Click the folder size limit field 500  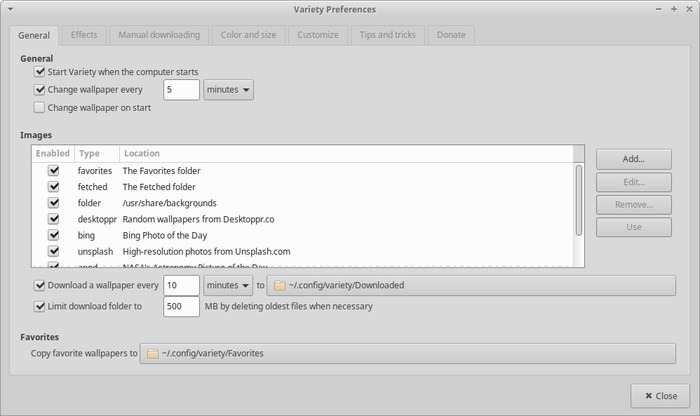(181, 306)
